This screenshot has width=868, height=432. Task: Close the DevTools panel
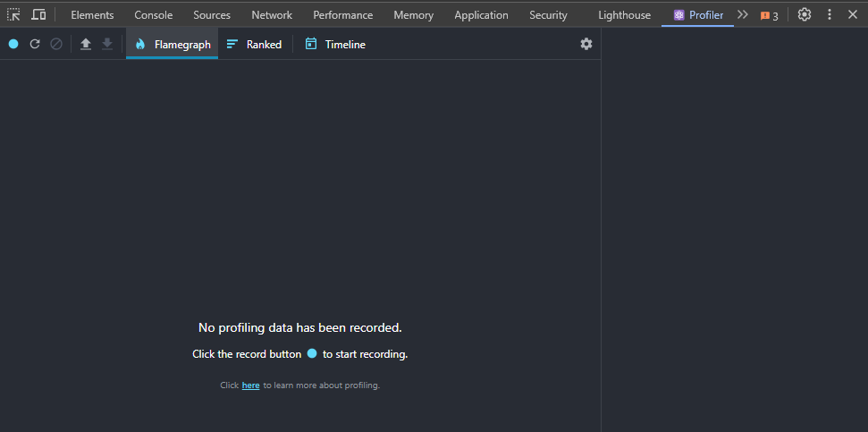[853, 15]
